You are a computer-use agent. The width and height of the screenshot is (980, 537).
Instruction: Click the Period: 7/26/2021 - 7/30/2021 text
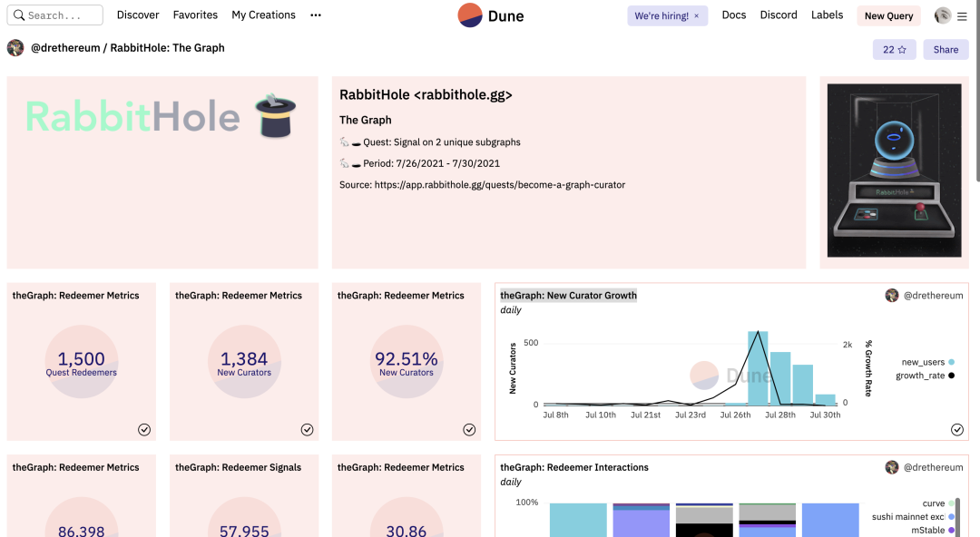click(431, 163)
